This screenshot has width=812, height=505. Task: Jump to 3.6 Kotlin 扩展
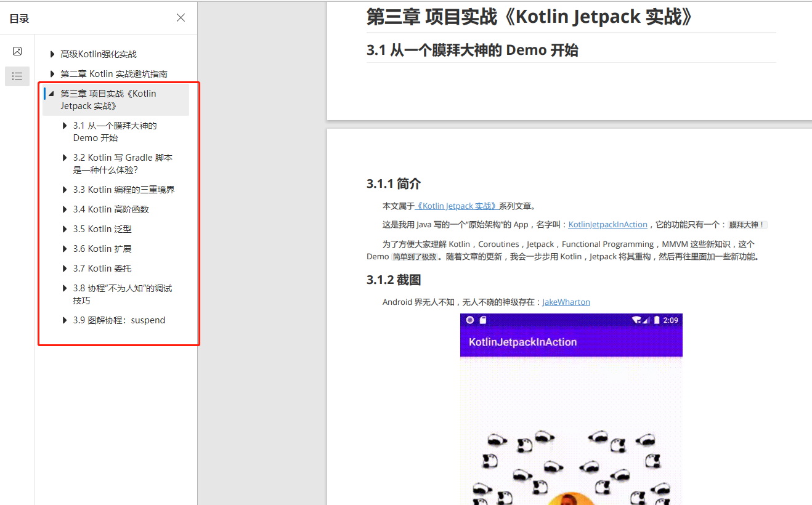(102, 249)
